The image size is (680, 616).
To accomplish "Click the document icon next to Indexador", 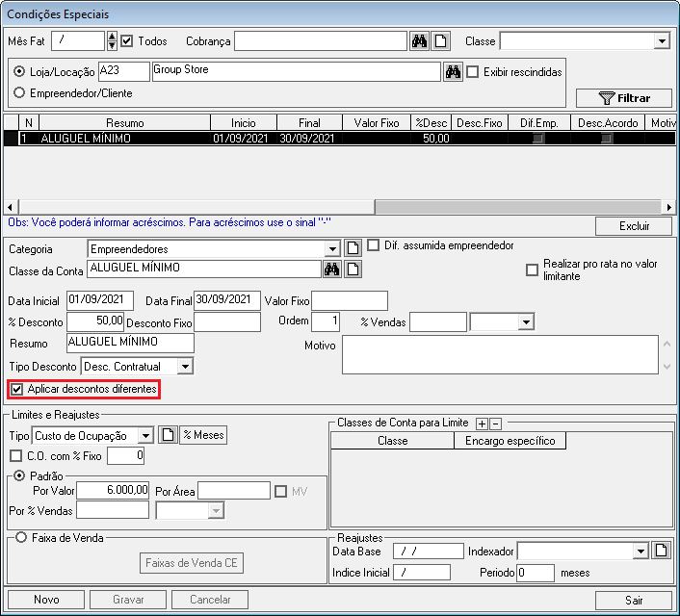I will click(x=662, y=551).
